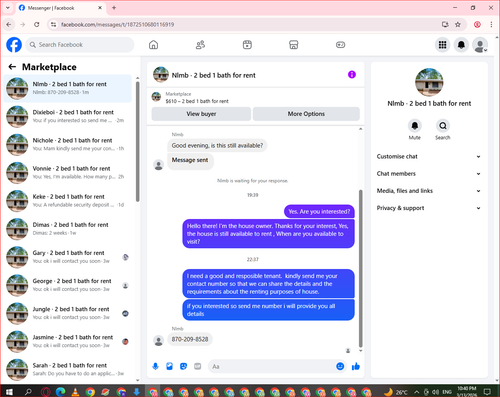Open George conversation in the list
Screen dimensions: 500x397
[68, 285]
